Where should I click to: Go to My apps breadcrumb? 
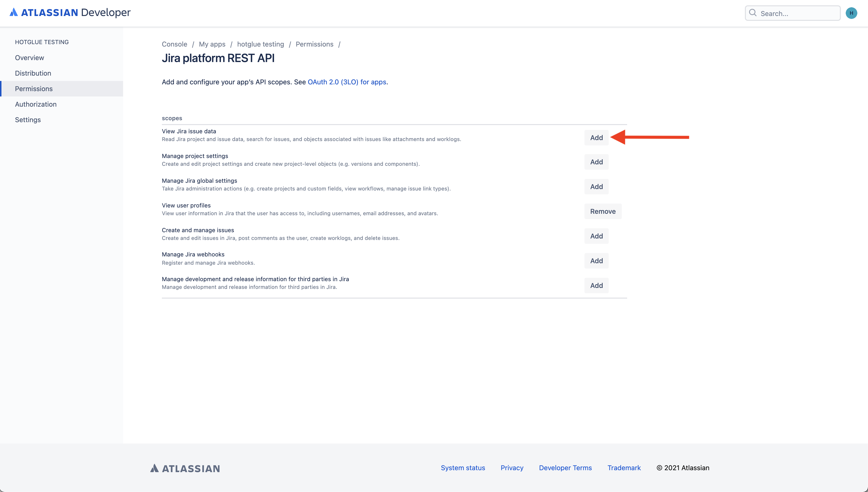212,44
